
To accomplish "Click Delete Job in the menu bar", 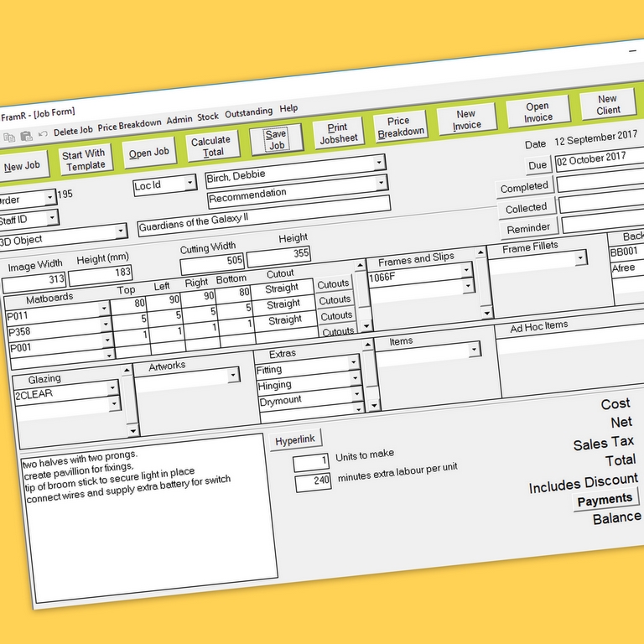I will click(x=73, y=131).
